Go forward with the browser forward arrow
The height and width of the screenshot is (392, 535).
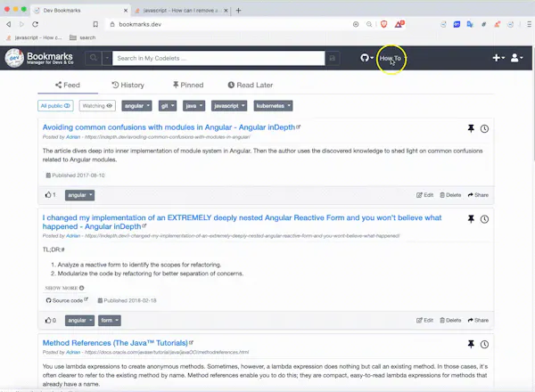[21, 24]
